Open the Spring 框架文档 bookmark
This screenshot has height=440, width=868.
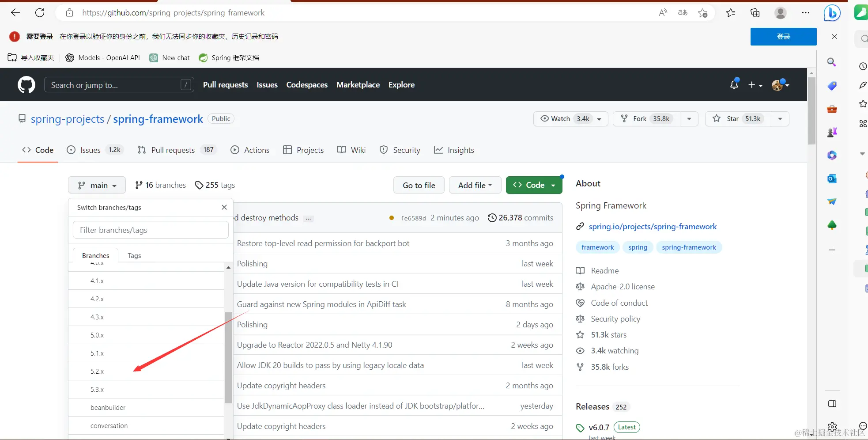click(229, 58)
